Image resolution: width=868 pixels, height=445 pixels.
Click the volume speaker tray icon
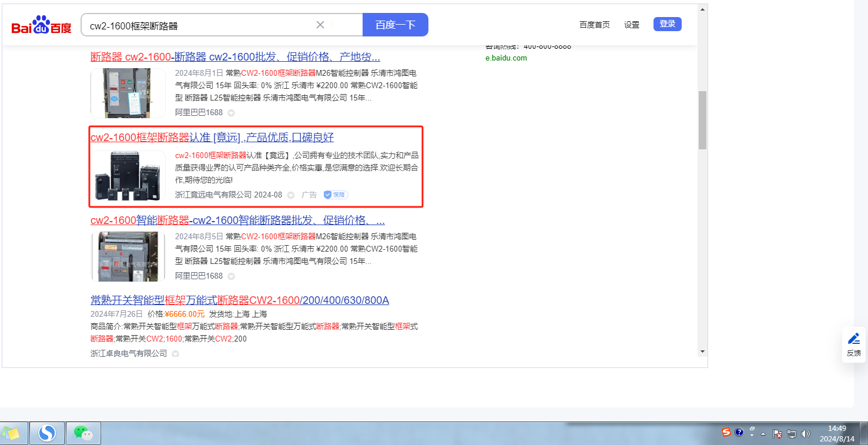coord(805,434)
